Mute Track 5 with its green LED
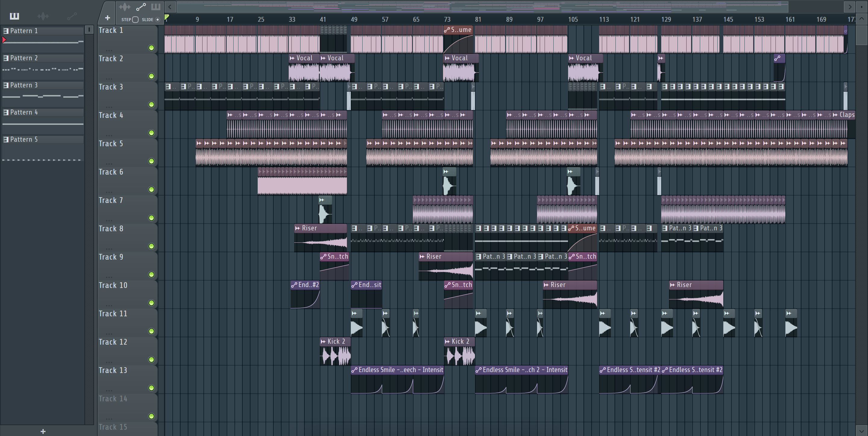This screenshot has height=436, width=868. tap(152, 161)
